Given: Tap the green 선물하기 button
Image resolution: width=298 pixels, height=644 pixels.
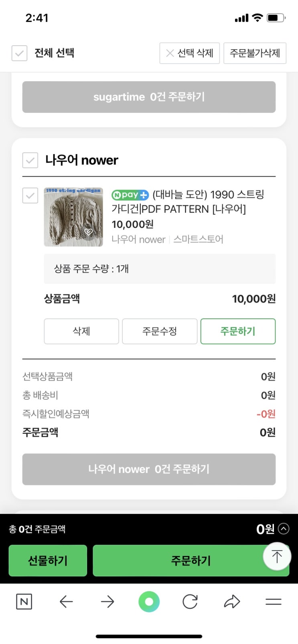Looking at the screenshot, I should click(x=48, y=561).
